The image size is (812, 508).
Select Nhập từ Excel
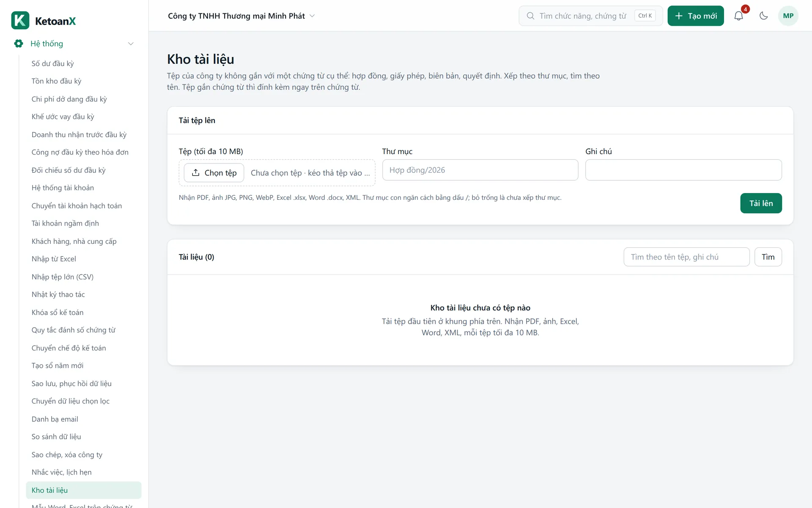click(x=84, y=259)
